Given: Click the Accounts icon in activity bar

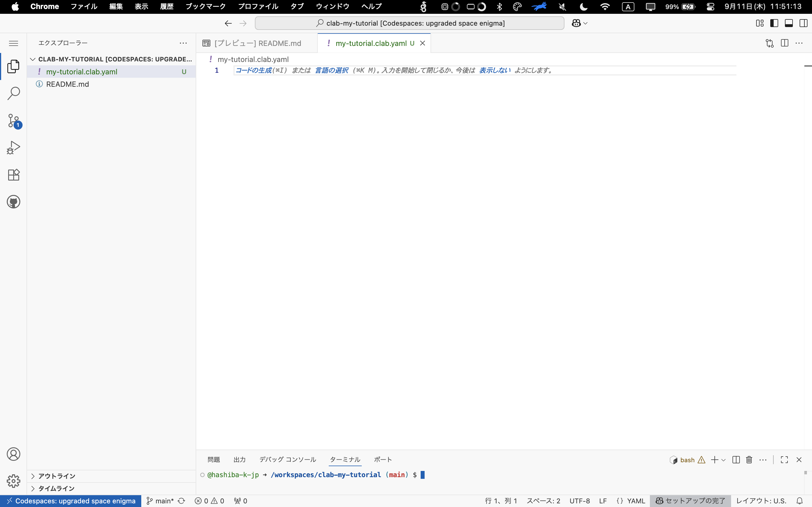Looking at the screenshot, I should [14, 454].
